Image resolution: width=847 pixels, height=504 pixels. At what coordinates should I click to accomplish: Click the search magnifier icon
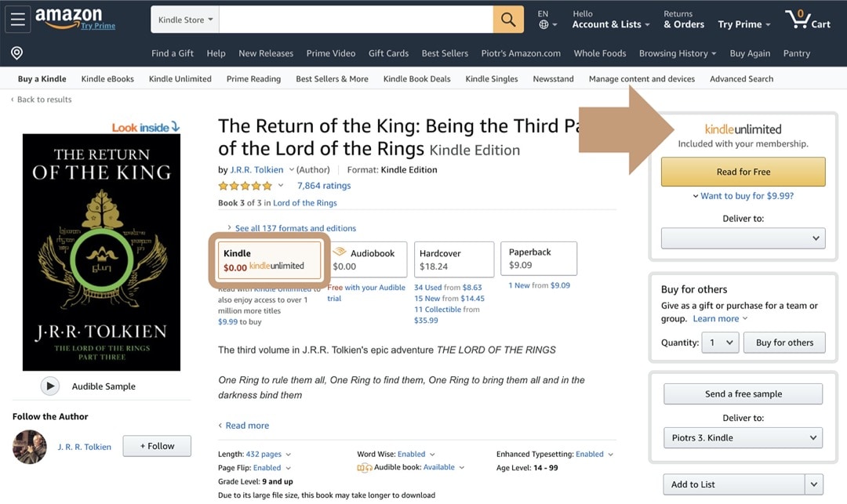(x=507, y=19)
